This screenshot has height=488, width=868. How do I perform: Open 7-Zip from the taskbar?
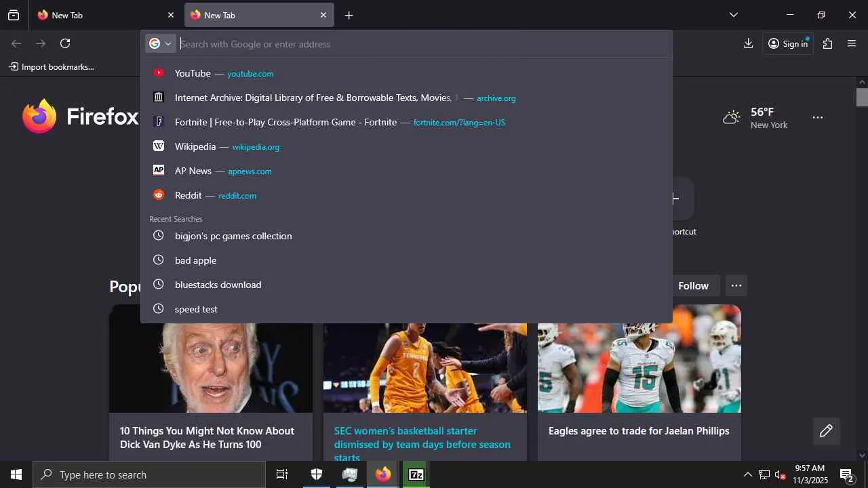coord(416,474)
